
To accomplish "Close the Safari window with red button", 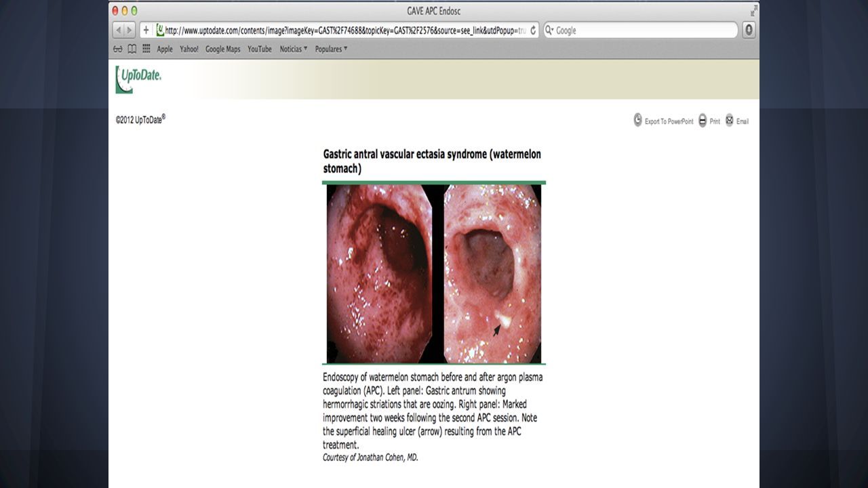I will (115, 11).
